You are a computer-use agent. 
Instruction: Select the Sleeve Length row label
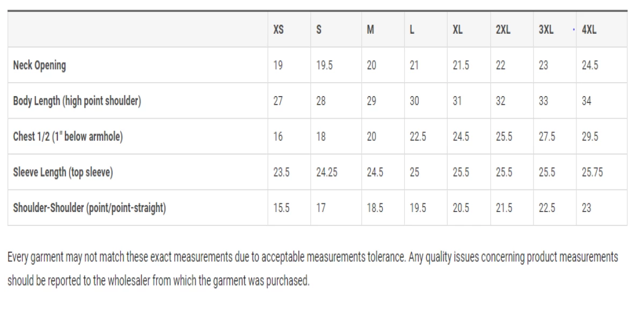pos(63,172)
